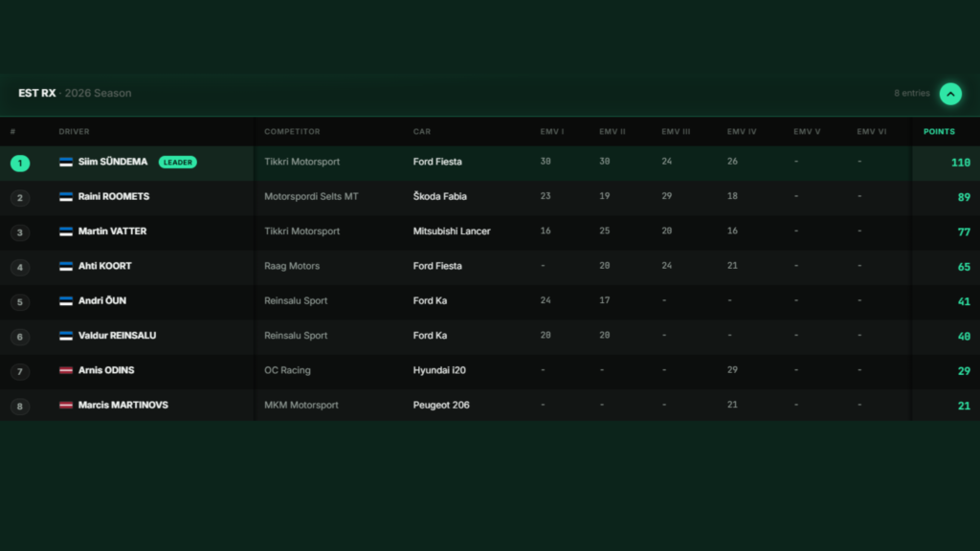Open driver Martin VATTER

point(113,231)
